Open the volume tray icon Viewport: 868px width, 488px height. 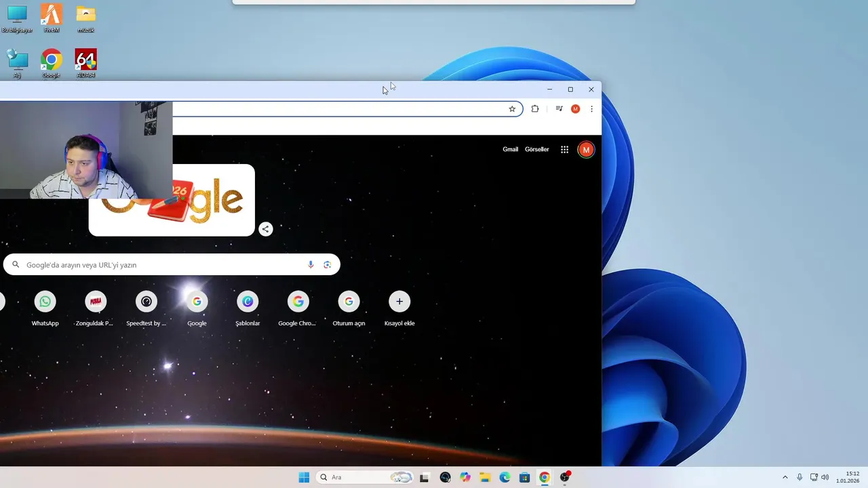pyautogui.click(x=825, y=477)
